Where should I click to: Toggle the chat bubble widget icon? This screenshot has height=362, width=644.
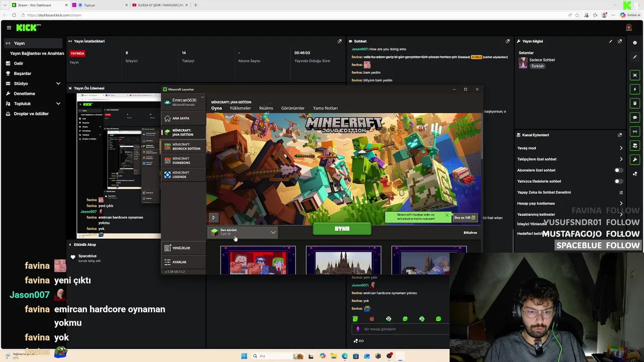[x=635, y=117]
